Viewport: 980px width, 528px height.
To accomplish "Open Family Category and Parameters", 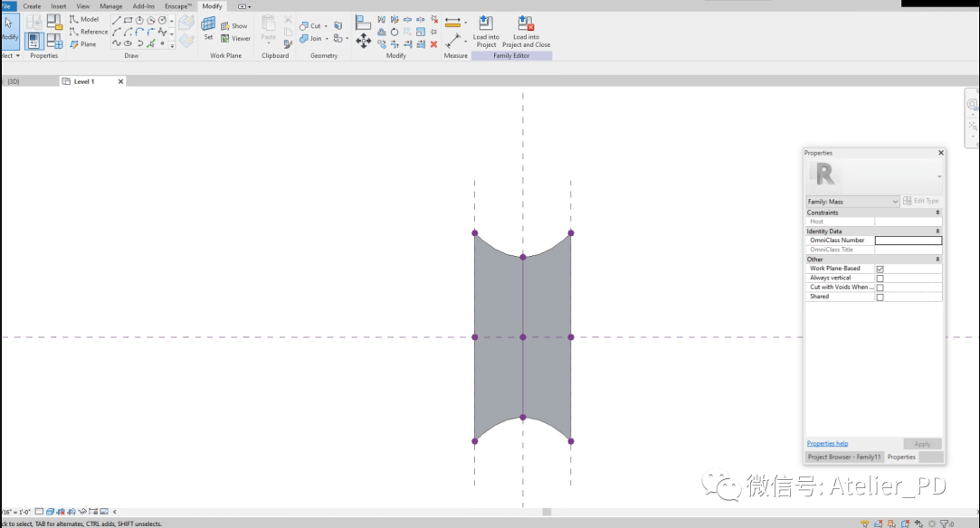I will (54, 23).
